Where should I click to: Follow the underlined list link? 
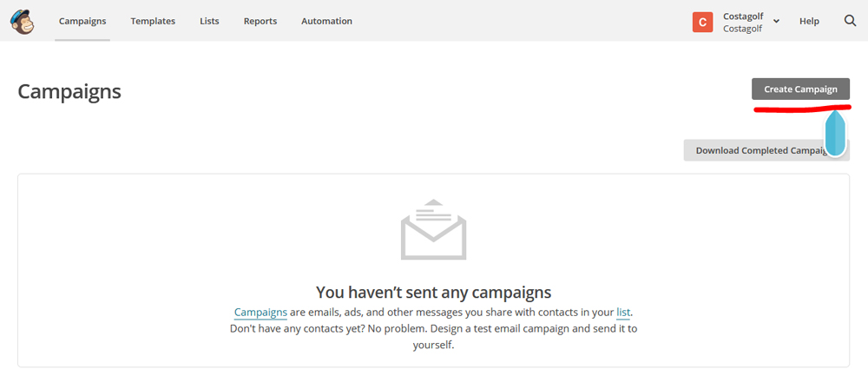point(623,312)
